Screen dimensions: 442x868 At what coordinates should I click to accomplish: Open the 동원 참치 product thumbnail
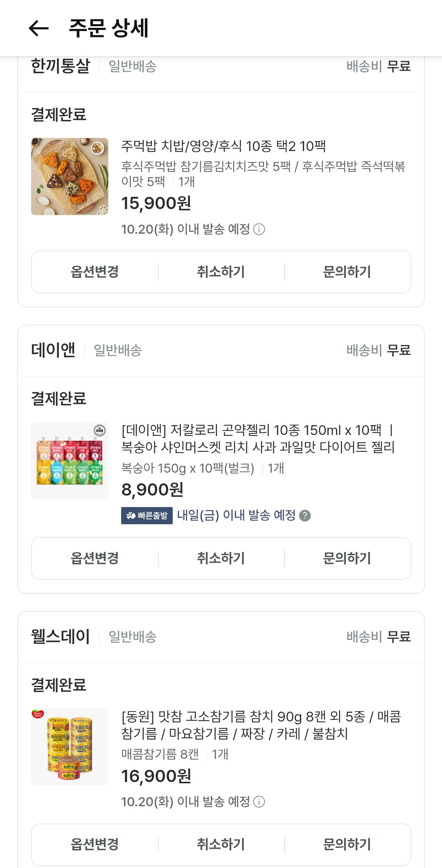[x=70, y=747]
